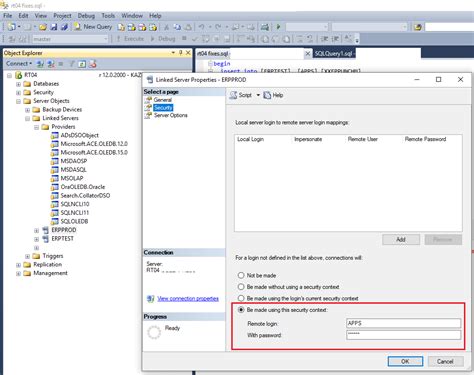Click the New Query toolbar button
Viewport: 474px width, 375px height.
[x=93, y=27]
